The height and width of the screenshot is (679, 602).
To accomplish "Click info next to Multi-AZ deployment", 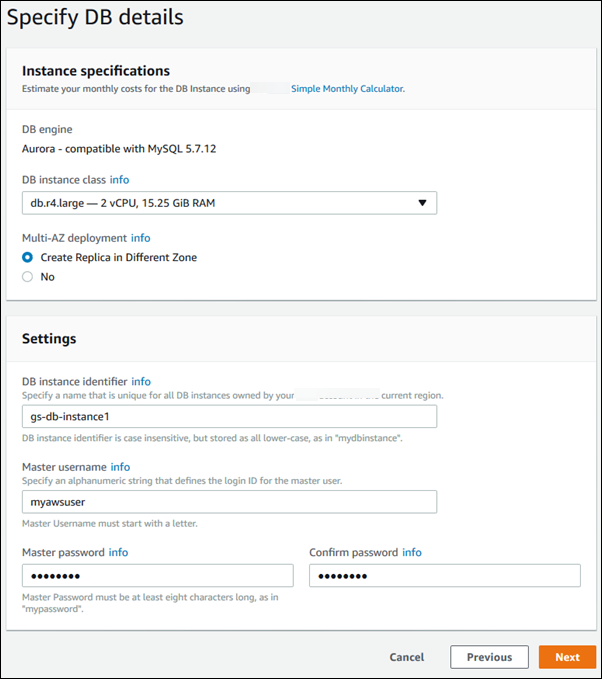I will [140, 238].
